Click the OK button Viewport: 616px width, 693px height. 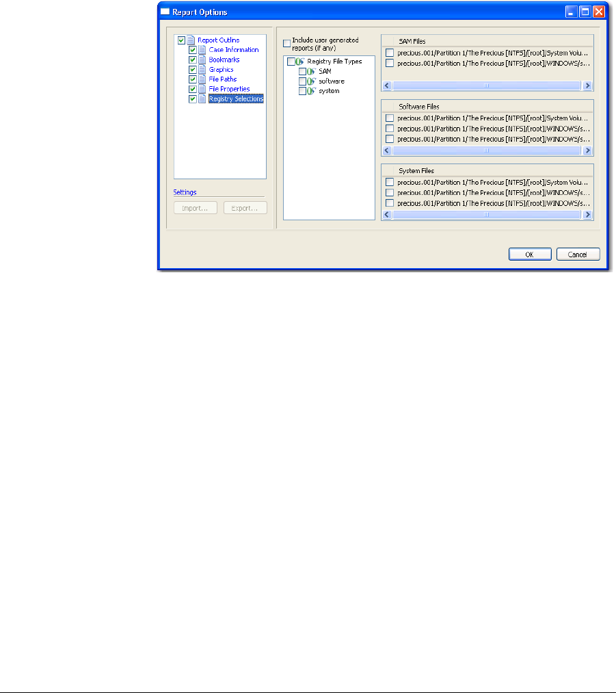(x=530, y=254)
